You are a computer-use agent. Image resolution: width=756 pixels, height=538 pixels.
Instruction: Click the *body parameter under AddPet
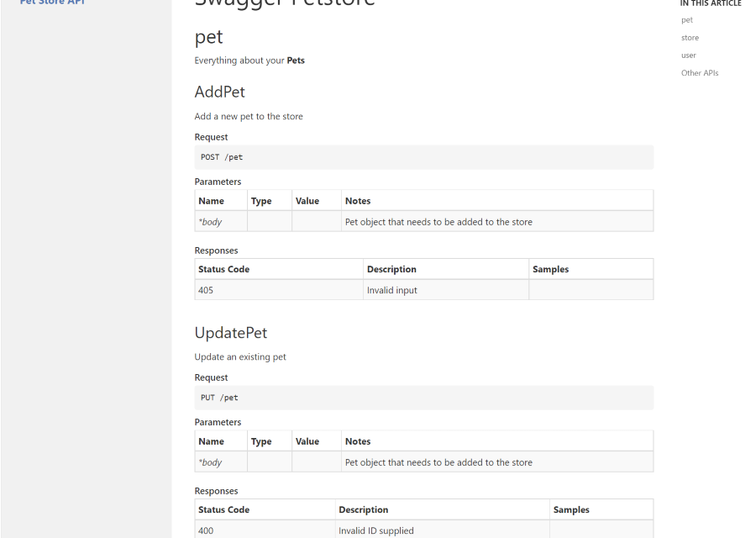(x=210, y=222)
